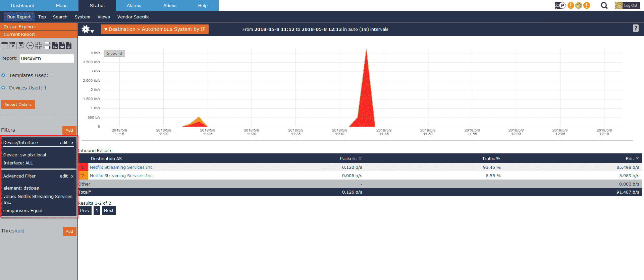Click the Total 91.487 b/s value

pos(628,192)
